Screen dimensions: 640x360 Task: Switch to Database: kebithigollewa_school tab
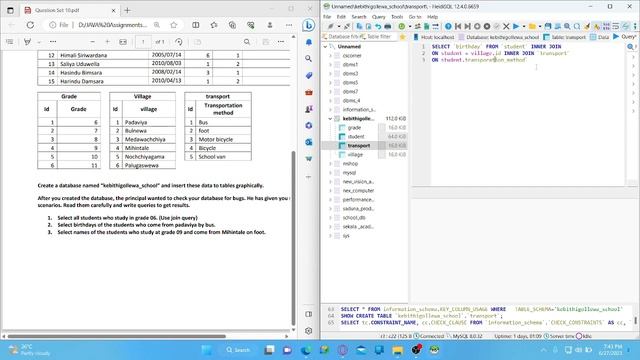pyautogui.click(x=499, y=37)
